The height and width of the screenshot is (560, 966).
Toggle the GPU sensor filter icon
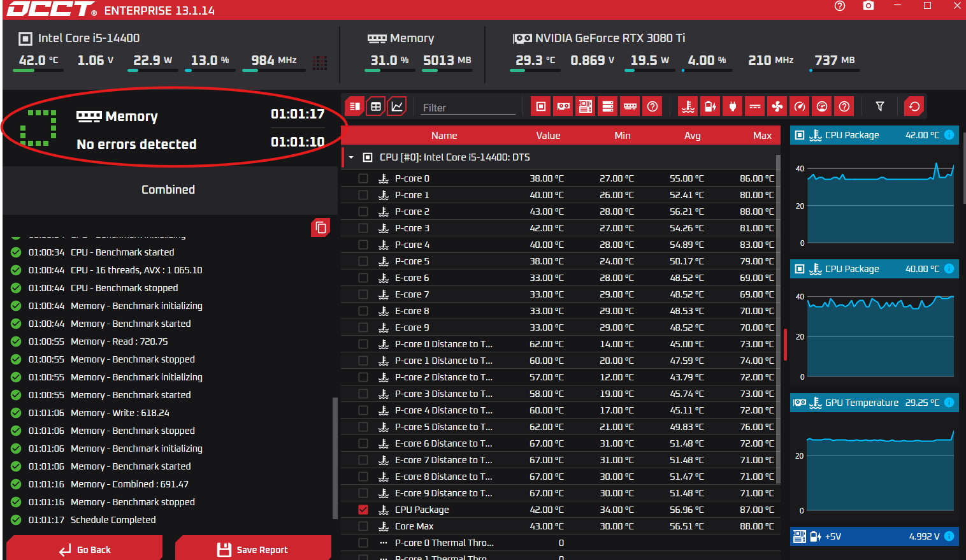click(563, 106)
